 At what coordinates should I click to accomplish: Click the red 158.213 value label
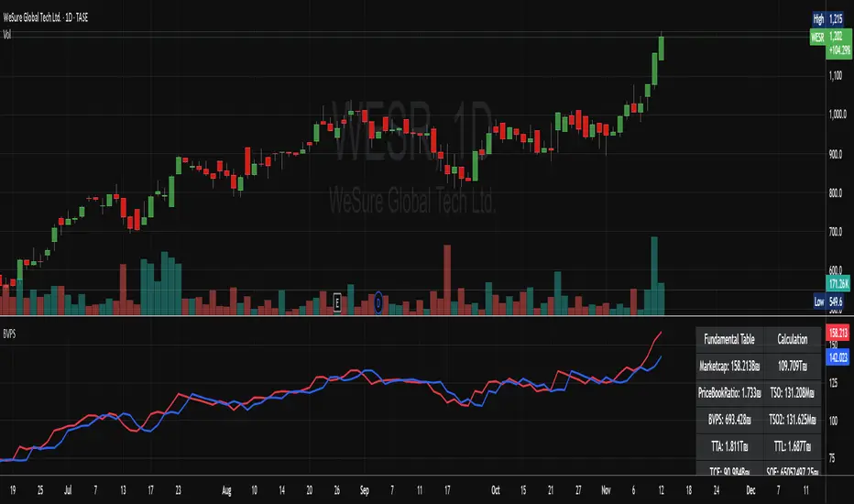click(838, 333)
